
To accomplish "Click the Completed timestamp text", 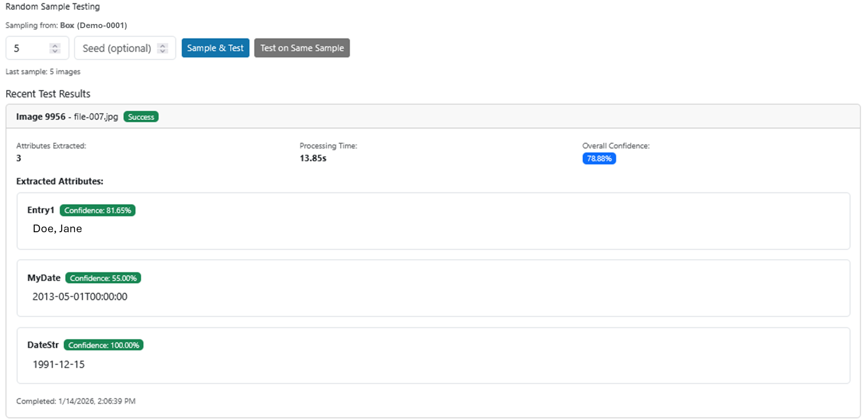I will 75,401.
